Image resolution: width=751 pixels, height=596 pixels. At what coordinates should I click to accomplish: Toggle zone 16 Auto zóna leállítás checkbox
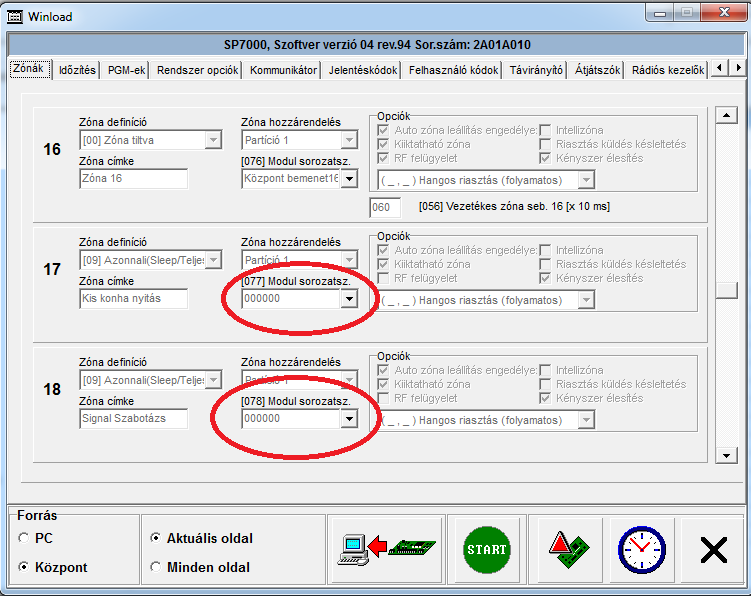[x=383, y=130]
